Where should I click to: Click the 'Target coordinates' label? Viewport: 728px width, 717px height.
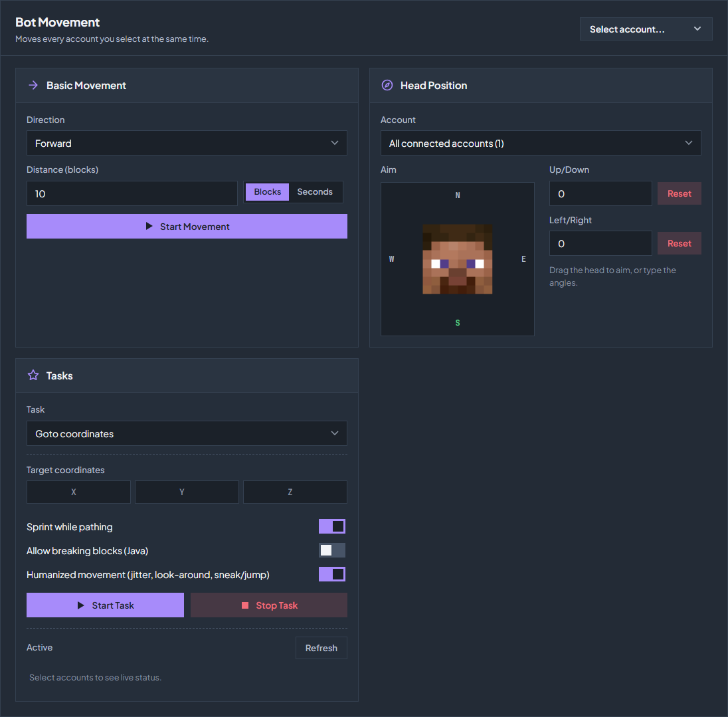point(66,470)
